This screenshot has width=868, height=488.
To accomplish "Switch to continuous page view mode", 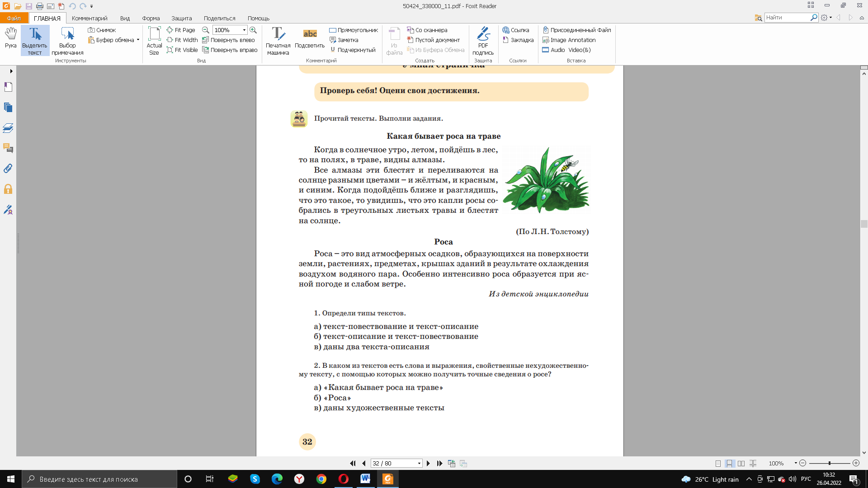I will pyautogui.click(x=729, y=464).
